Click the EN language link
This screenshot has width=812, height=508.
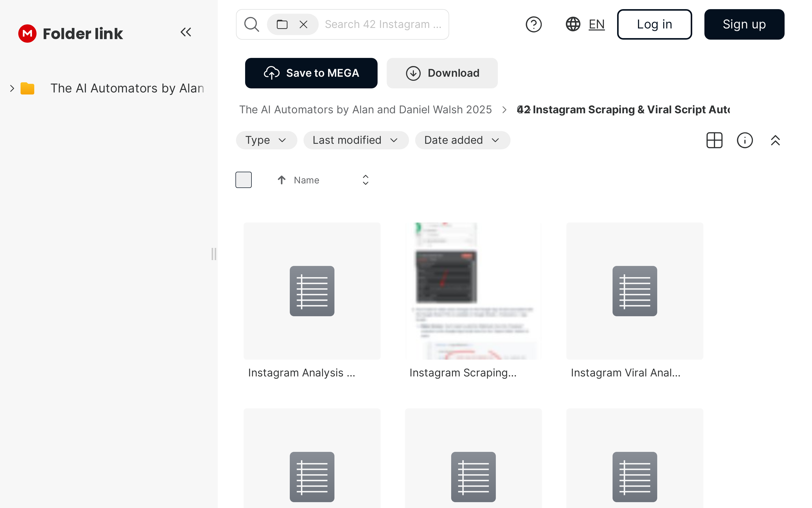coord(597,24)
